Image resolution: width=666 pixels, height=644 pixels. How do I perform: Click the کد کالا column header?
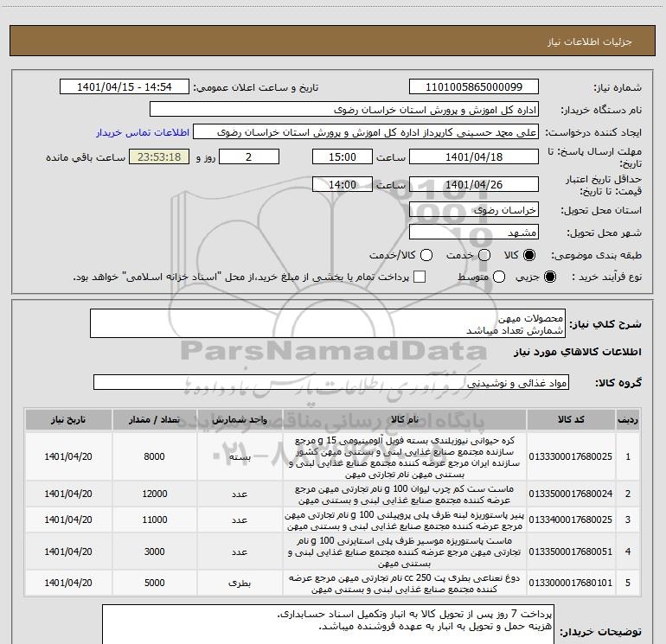(x=571, y=420)
